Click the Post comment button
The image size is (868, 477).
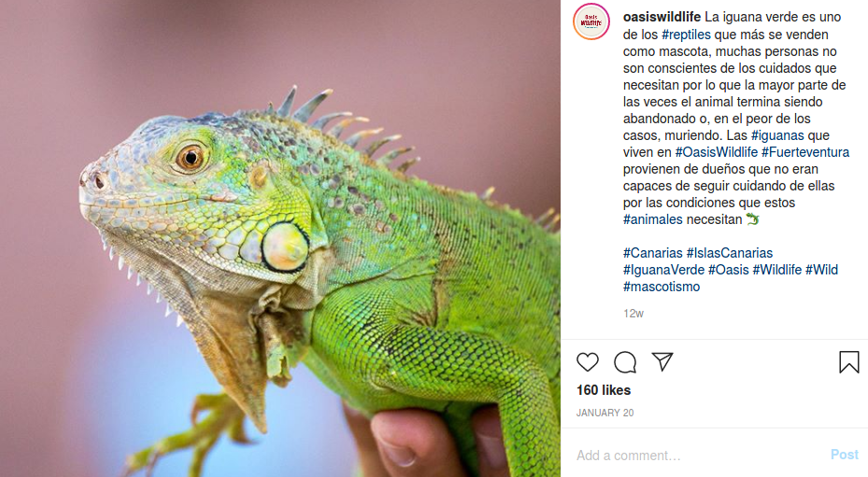click(x=845, y=455)
